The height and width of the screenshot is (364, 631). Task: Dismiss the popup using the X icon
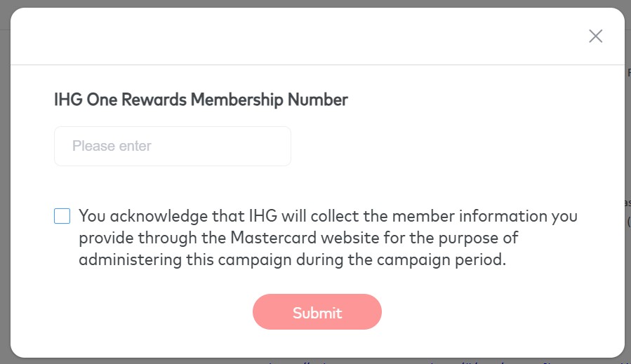click(596, 36)
